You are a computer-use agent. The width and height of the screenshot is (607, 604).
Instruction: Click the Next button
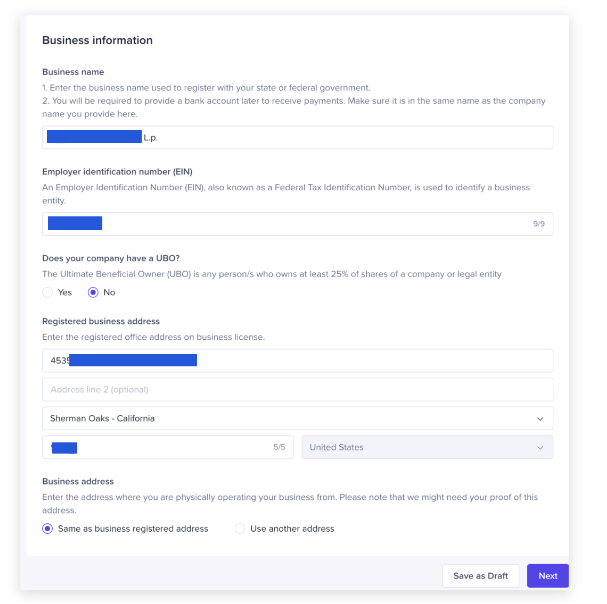547,576
